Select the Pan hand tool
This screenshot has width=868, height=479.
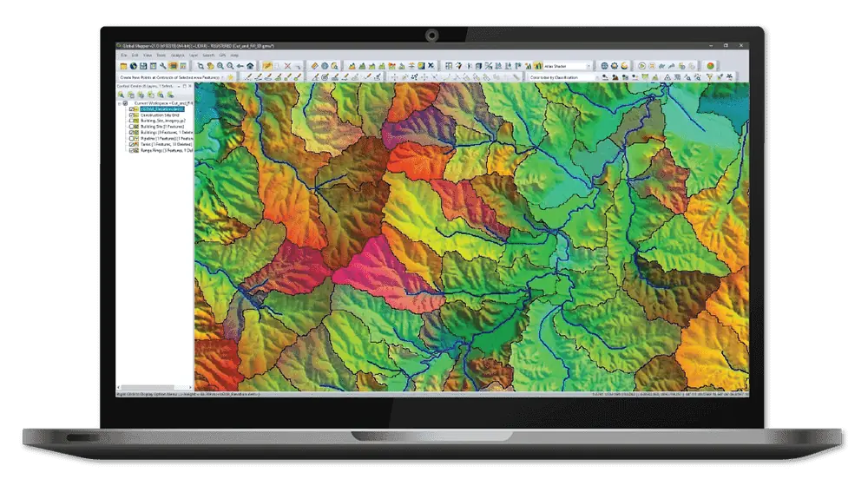[x=210, y=66]
